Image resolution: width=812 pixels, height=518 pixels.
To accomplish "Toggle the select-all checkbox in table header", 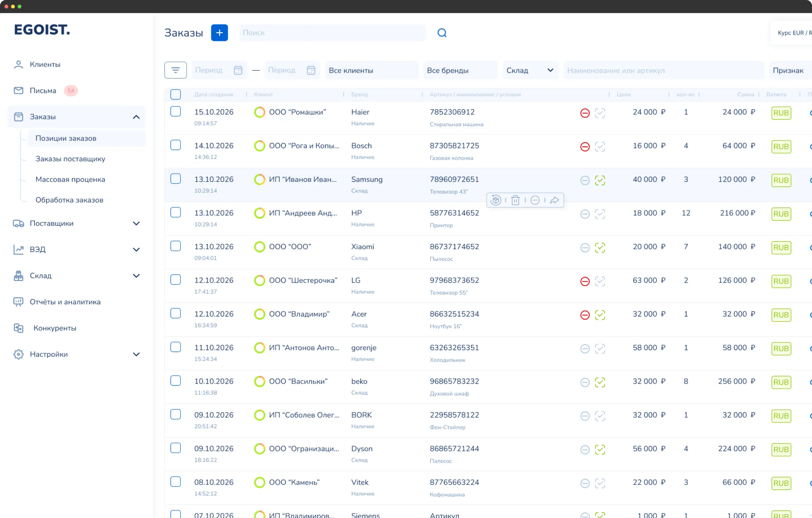I will point(176,94).
